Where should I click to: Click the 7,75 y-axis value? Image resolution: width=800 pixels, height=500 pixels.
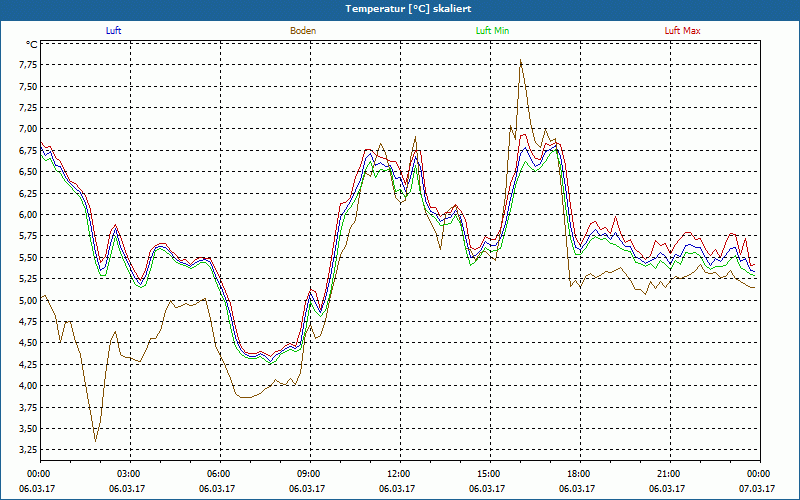click(28, 65)
